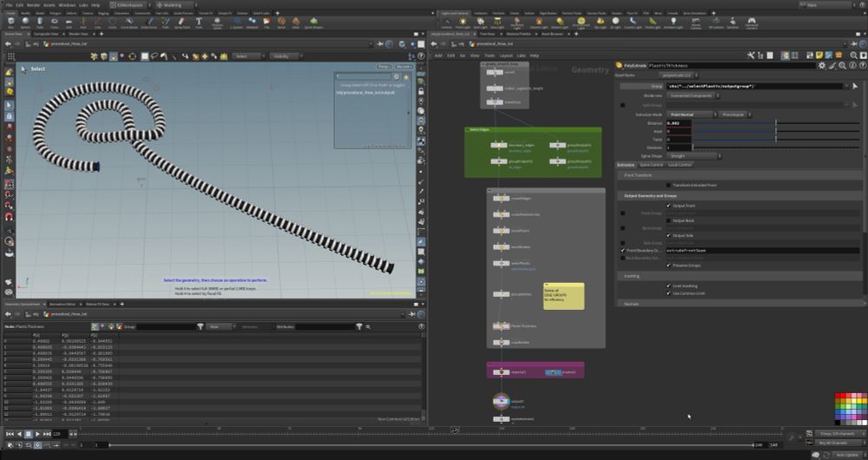Click the Persp button in the viewport
The height and width of the screenshot is (460, 868).
(x=385, y=67)
